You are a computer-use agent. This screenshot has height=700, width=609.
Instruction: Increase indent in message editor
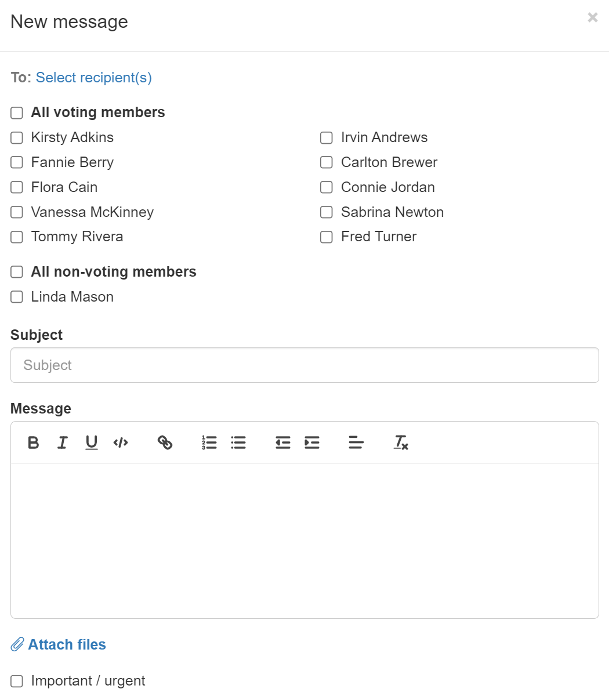312,443
